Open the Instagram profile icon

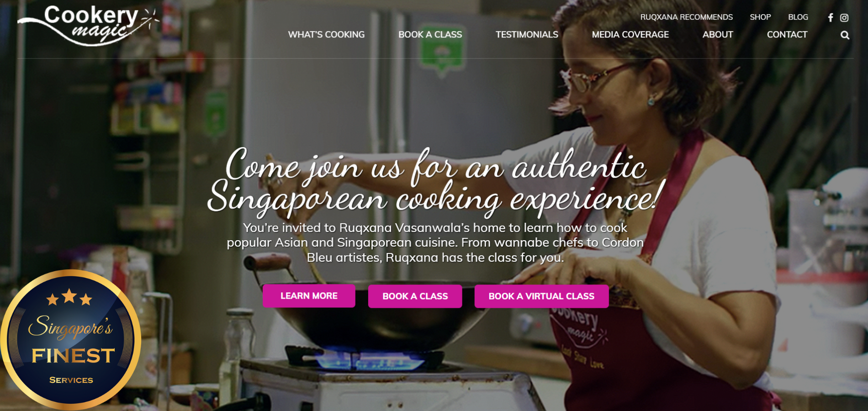[844, 18]
